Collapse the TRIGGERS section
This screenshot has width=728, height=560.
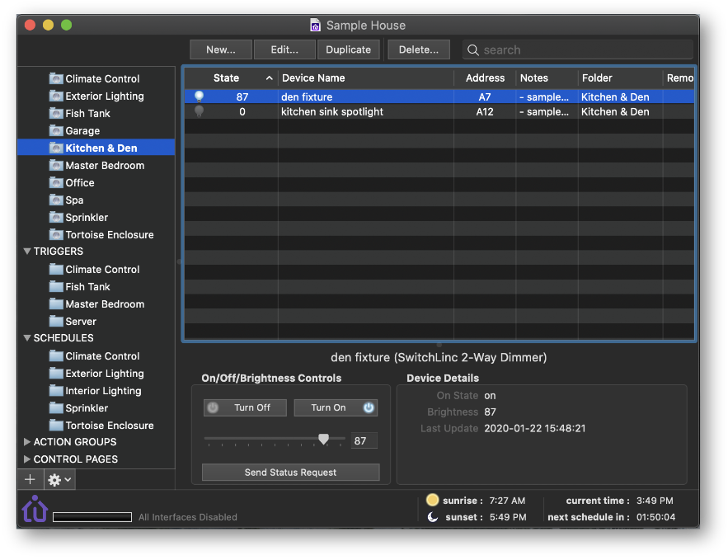pyautogui.click(x=27, y=252)
